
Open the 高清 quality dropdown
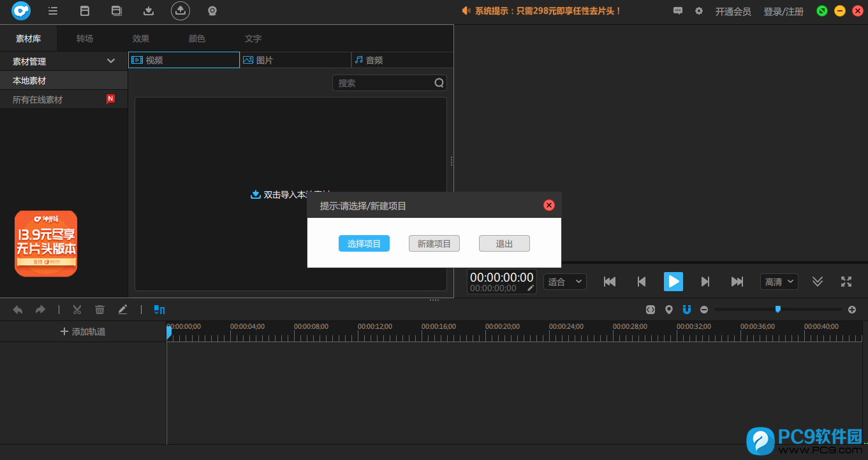(x=779, y=282)
